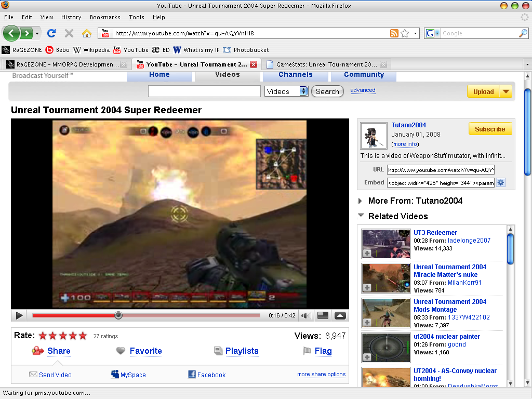Click the Home icon in navigation toolbar
The height and width of the screenshot is (399, 532).
tap(87, 33)
